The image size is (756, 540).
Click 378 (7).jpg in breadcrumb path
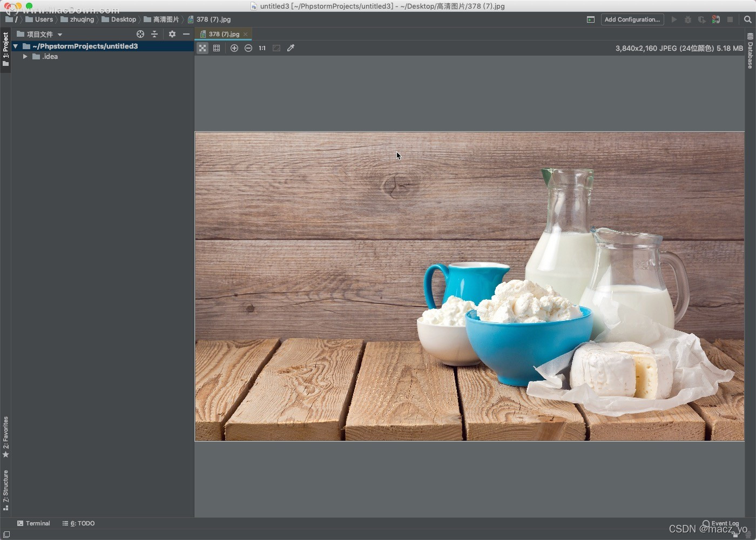209,19
